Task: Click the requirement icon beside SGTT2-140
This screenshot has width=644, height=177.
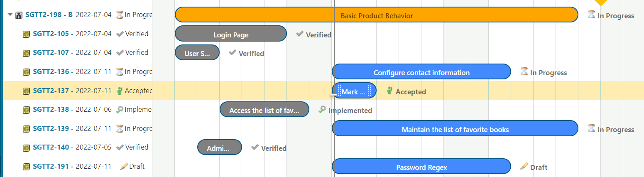Action: (26, 148)
